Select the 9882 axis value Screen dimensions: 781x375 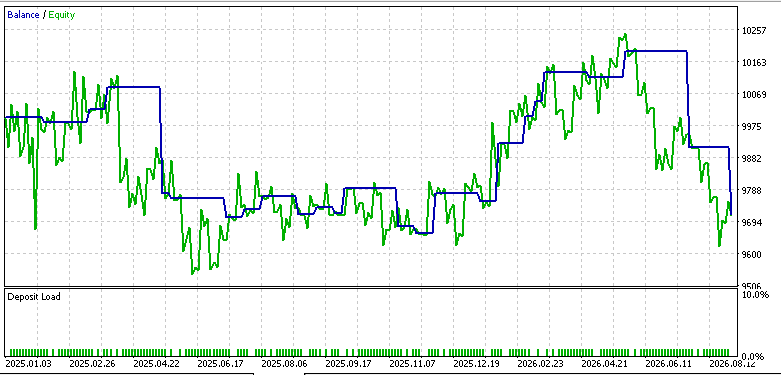752,158
